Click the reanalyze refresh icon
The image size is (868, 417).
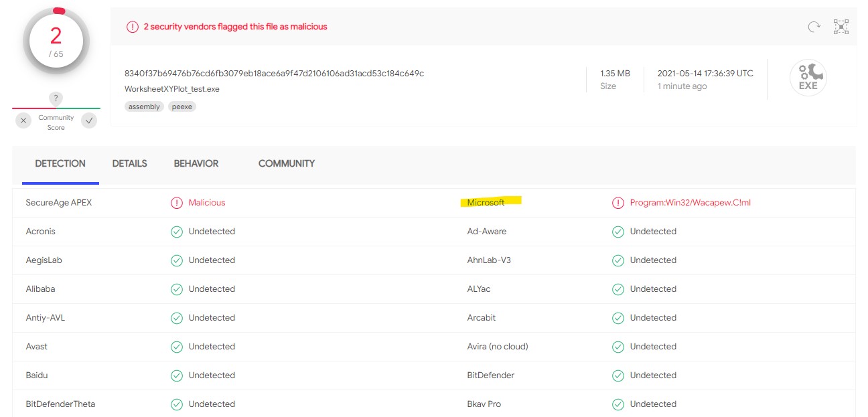click(x=814, y=27)
